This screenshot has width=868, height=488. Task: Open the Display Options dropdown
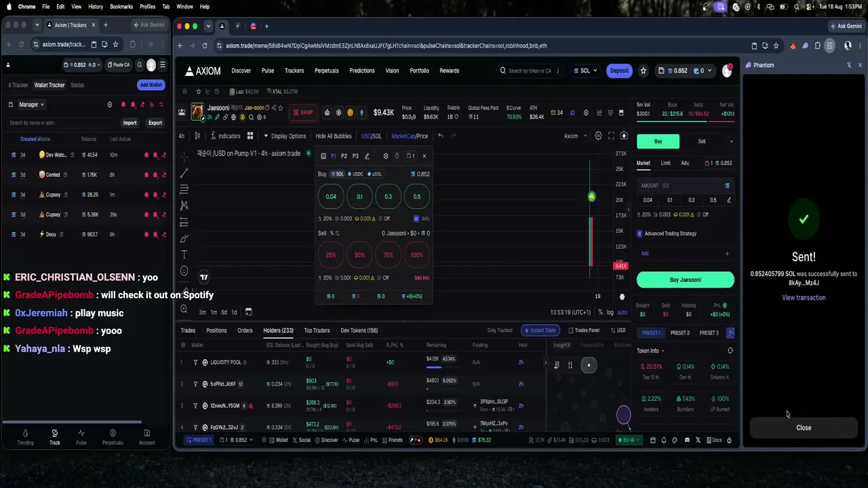285,136
